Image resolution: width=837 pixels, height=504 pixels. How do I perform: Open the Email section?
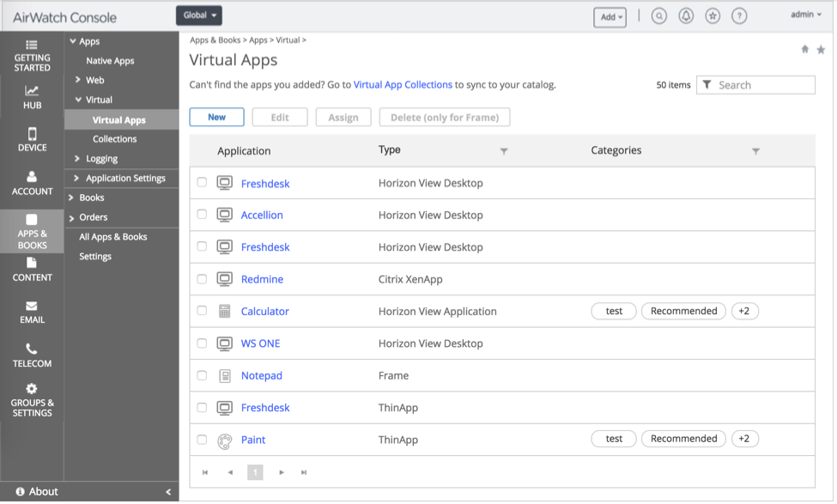[x=32, y=313]
